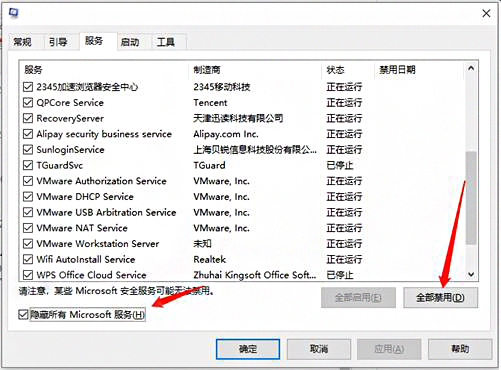Uncheck WPS Office Cloud Service
The image size is (501, 370).
click(28, 275)
